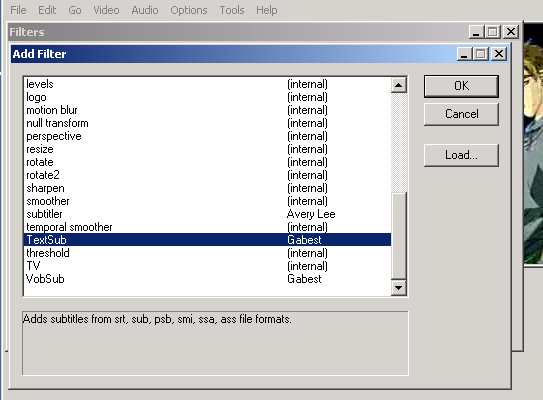Maximize the Filters window
This screenshot has width=543, height=400.
click(x=493, y=32)
